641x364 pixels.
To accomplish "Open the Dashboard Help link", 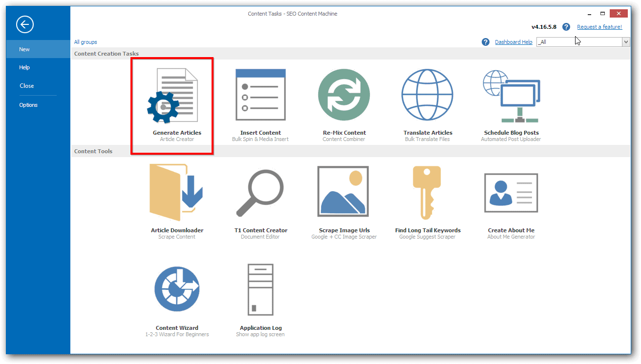I will (513, 42).
